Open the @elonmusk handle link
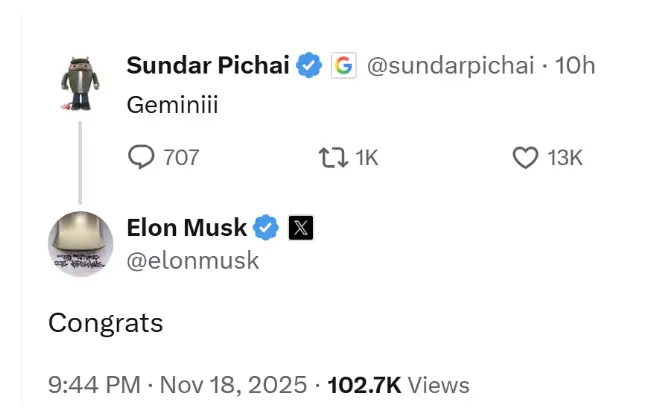The image size is (664, 409). [x=192, y=260]
